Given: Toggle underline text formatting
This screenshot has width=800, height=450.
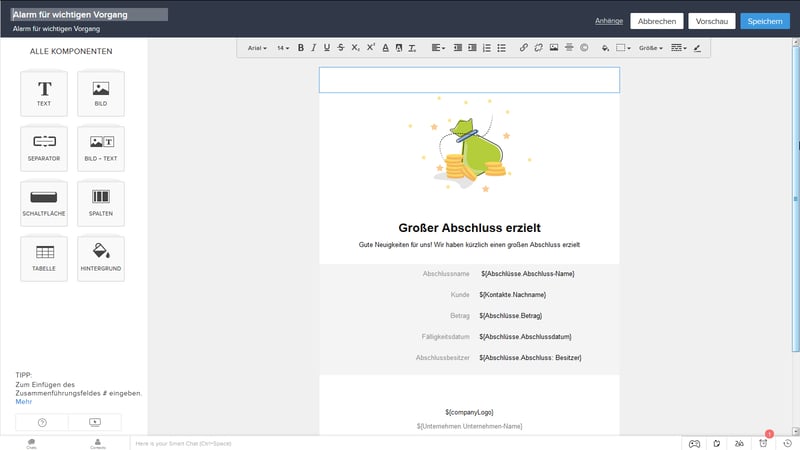Looking at the screenshot, I should (327, 47).
